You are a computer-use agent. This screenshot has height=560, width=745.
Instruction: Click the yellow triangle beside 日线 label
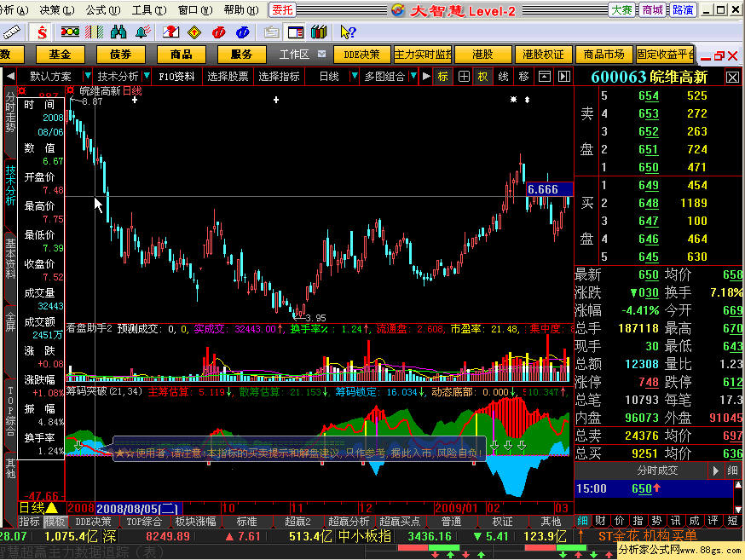click(52, 508)
